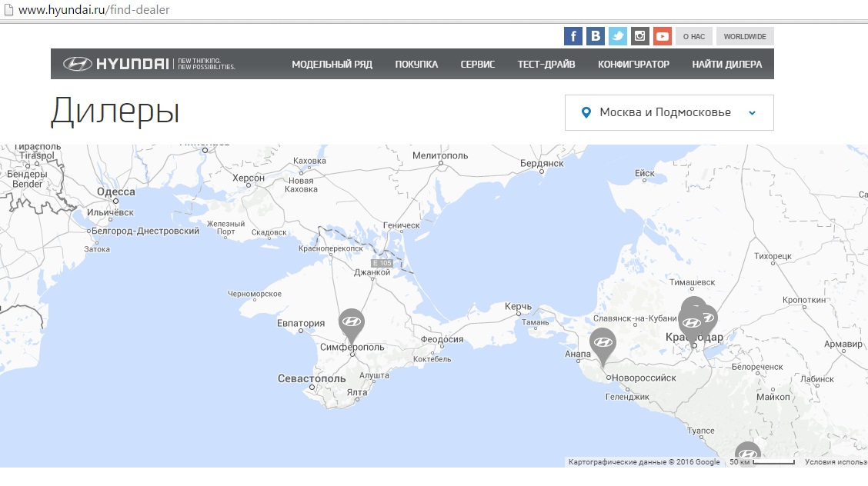Click the О НАС button

[x=694, y=36]
